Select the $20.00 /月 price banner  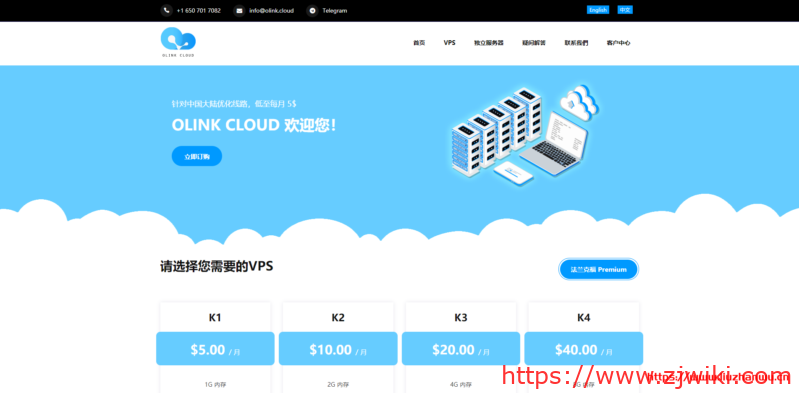click(x=461, y=349)
